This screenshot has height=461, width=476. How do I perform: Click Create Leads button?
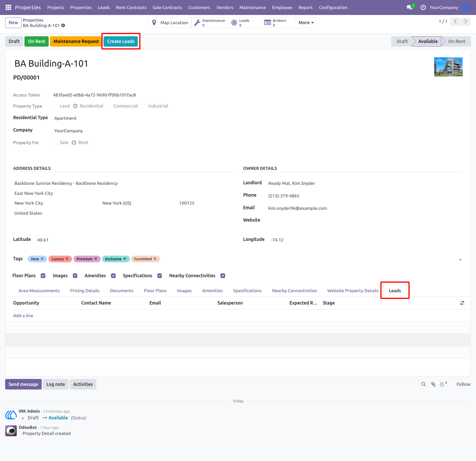tap(121, 41)
